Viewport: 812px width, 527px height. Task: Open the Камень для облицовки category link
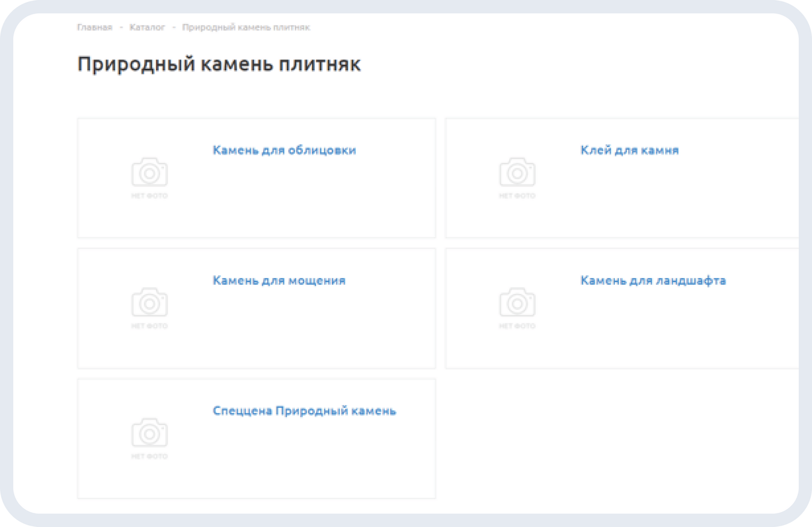point(284,150)
